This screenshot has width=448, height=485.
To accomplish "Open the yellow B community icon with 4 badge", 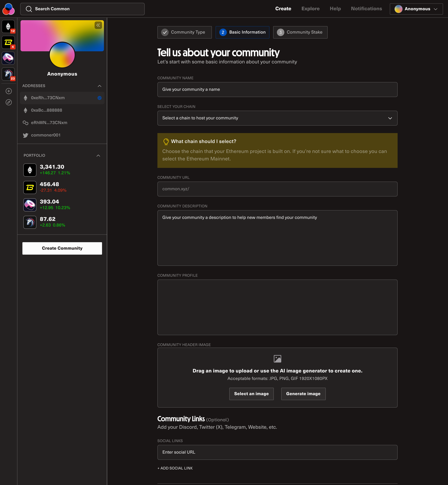I will point(8,42).
